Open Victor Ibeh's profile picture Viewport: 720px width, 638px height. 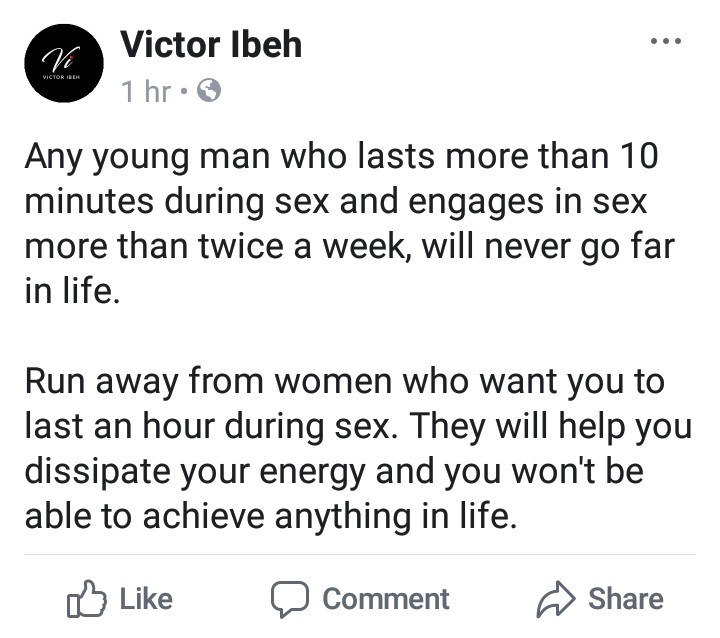pyautogui.click(x=64, y=63)
